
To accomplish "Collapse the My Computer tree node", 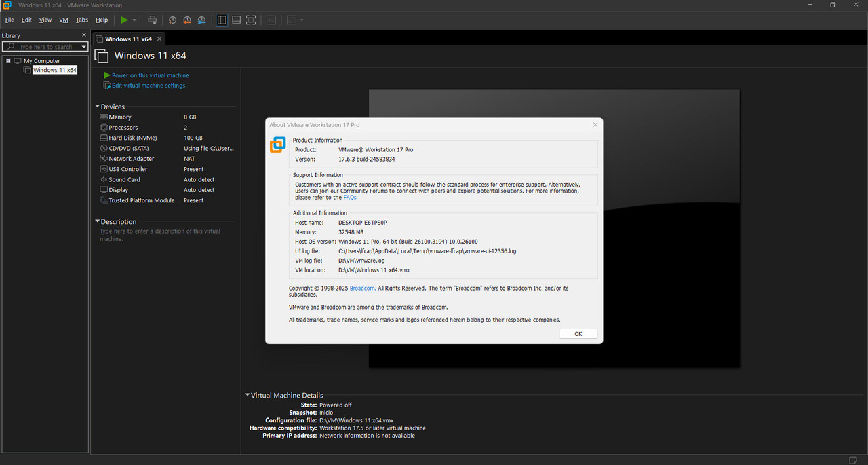I will 8,61.
